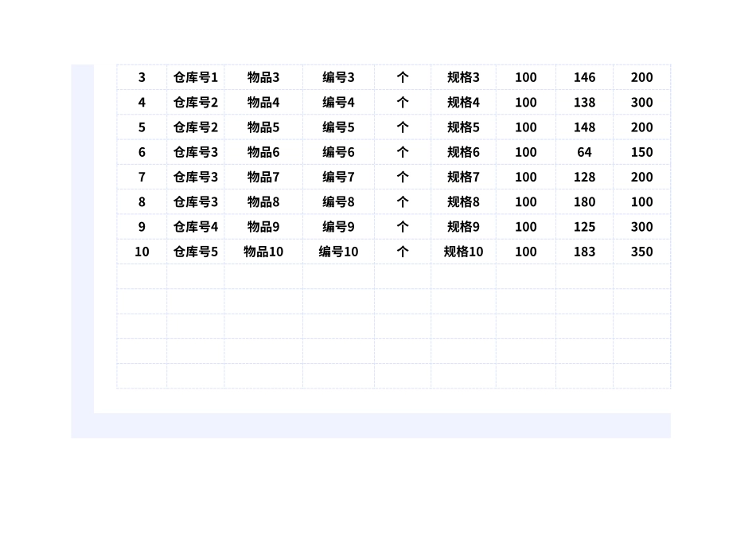Select the row number 6 cell

[142, 152]
